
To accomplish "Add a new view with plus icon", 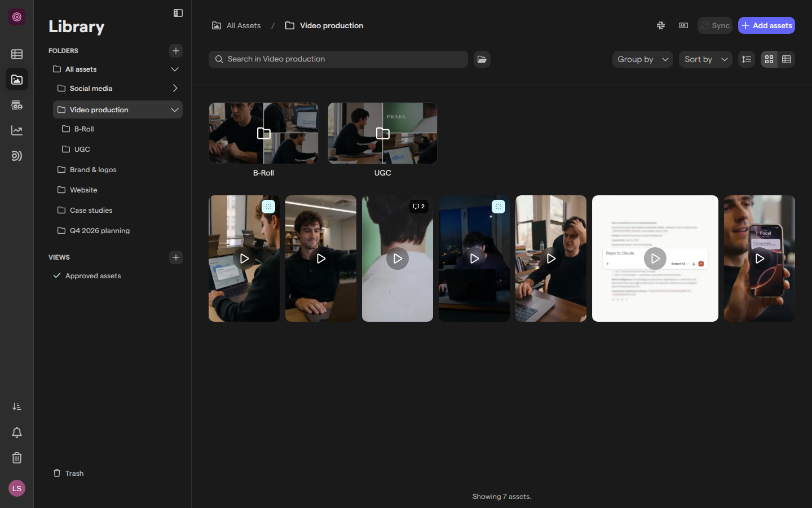I will pyautogui.click(x=176, y=257).
